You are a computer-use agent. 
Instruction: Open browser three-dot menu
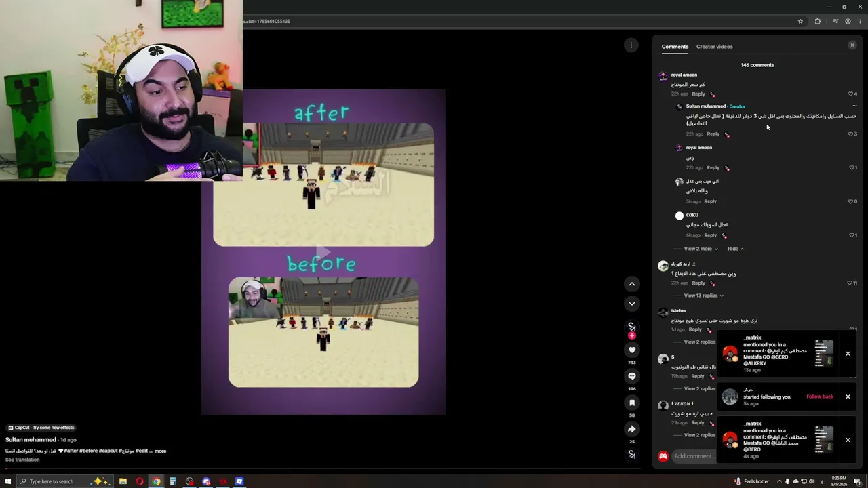tap(860, 21)
